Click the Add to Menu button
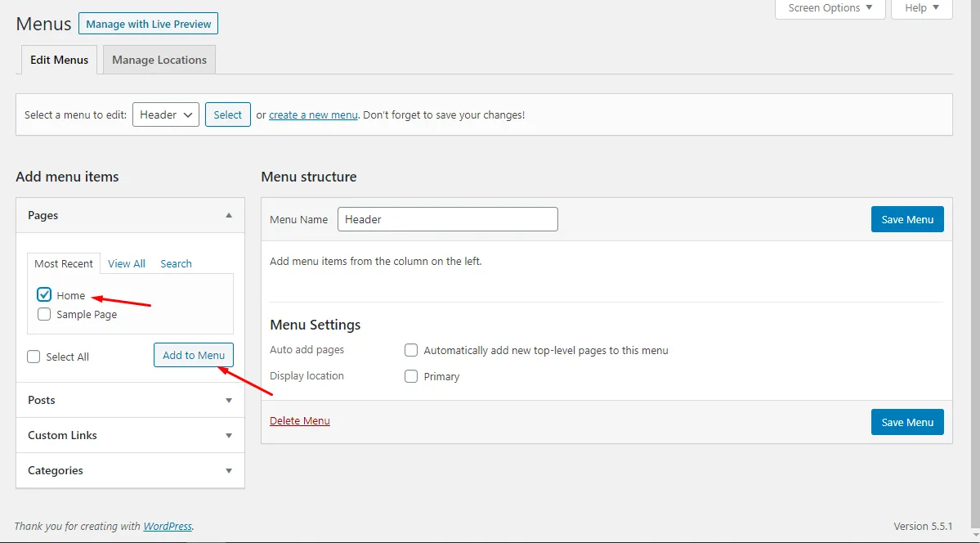 194,355
